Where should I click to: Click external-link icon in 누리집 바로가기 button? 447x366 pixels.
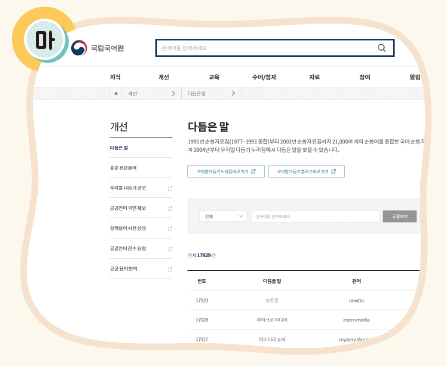click(x=253, y=171)
